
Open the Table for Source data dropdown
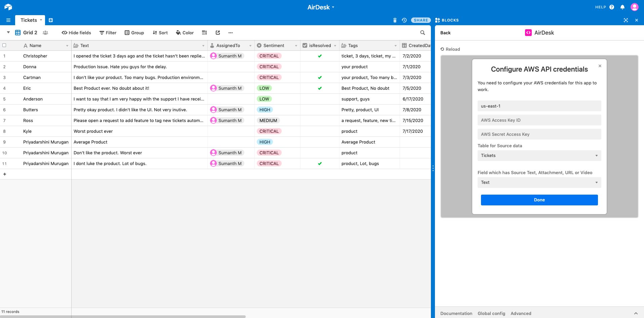(x=539, y=156)
